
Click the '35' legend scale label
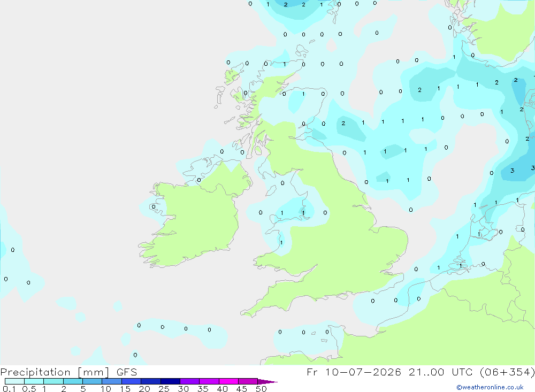tap(203, 389)
